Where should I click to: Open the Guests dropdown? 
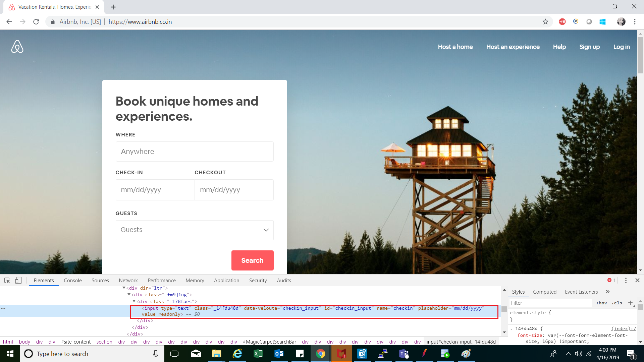[x=195, y=230]
